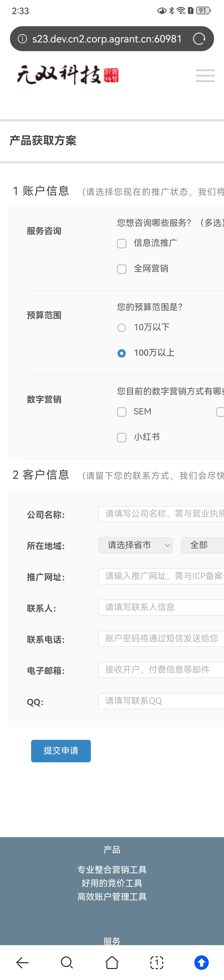Open the 专业整合营销工具 footer link

[x=112, y=869]
